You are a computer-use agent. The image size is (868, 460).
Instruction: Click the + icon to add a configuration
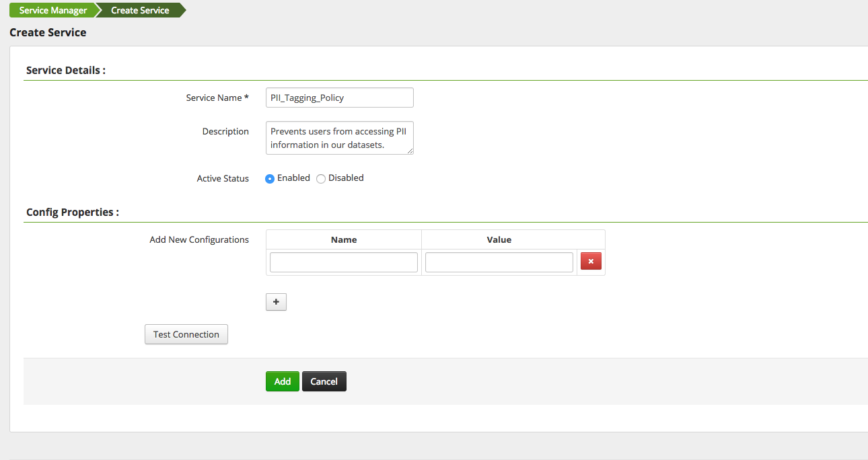(x=276, y=301)
